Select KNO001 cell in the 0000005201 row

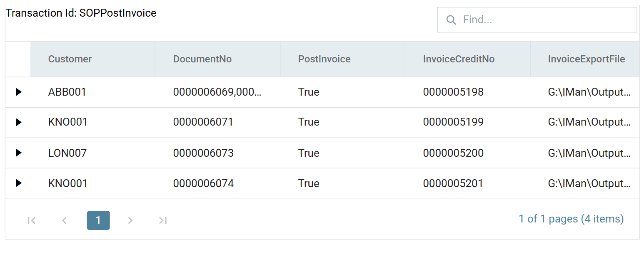pyautogui.click(x=68, y=183)
